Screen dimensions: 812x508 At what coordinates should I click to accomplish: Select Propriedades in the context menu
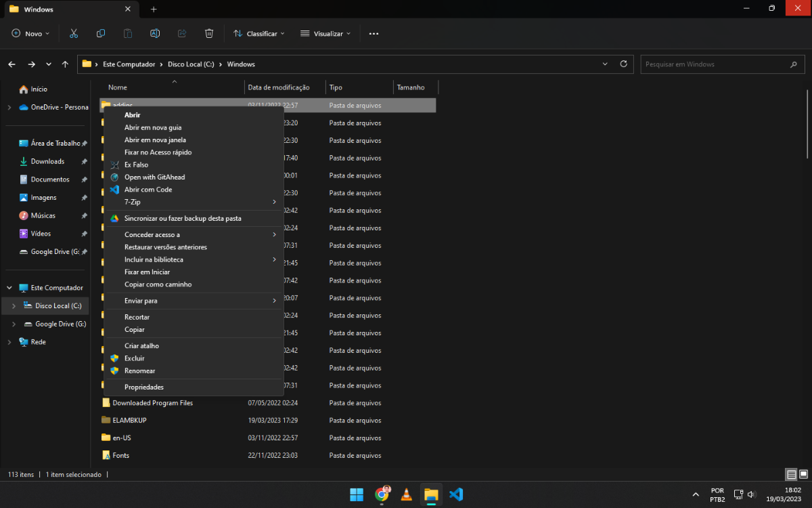[144, 387]
